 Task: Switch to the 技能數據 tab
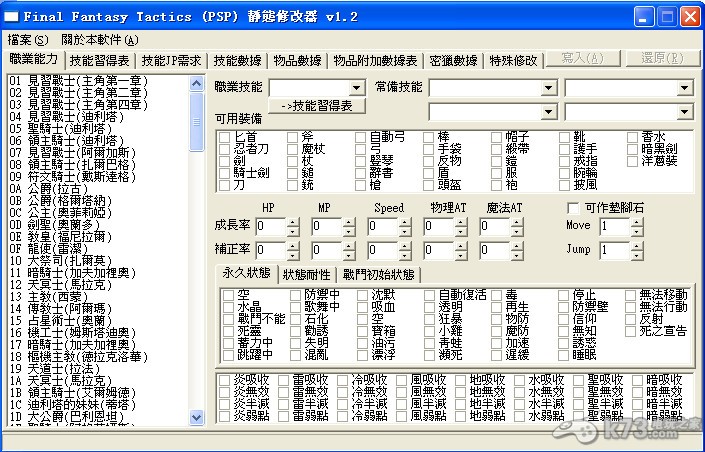237,60
